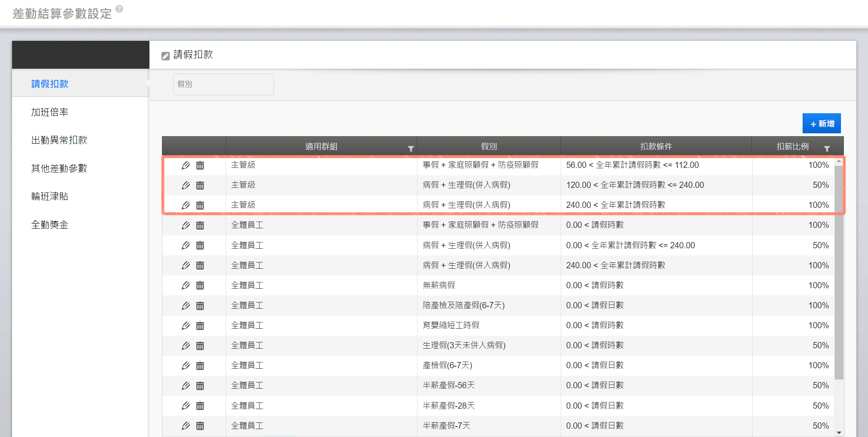The width and height of the screenshot is (868, 437).
Task: Open the 扣薪比例 column filter
Action: coord(827,149)
